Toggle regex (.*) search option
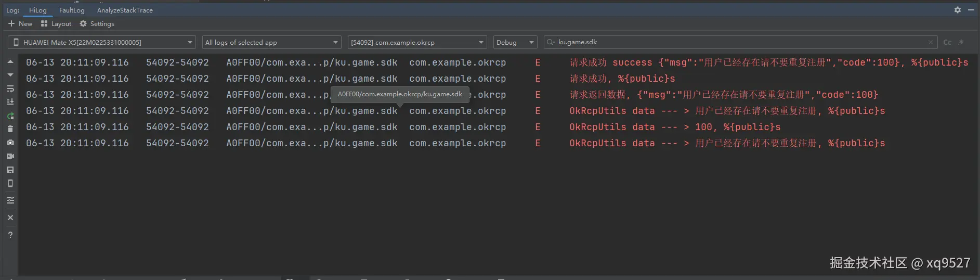Image resolution: width=980 pixels, height=280 pixels. click(961, 42)
